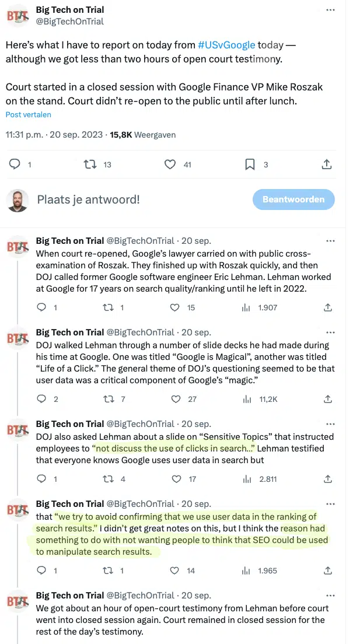Share the reply about manipulating search results
This screenshot has height=644, width=353.
328,570
